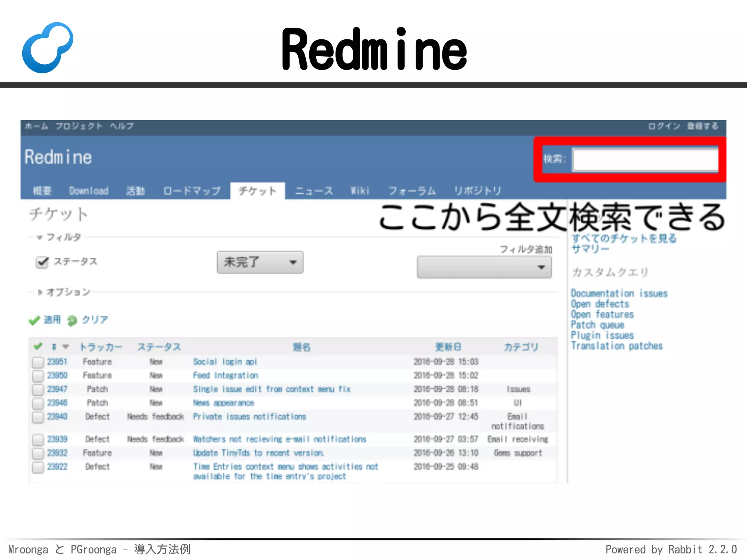This screenshot has width=747, height=560.
Task: Click the green apply checkmark icon
Action: point(34,320)
